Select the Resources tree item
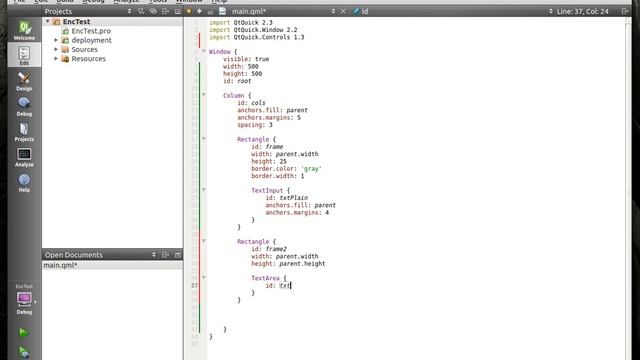This screenshot has height=360, width=640. tap(88, 59)
